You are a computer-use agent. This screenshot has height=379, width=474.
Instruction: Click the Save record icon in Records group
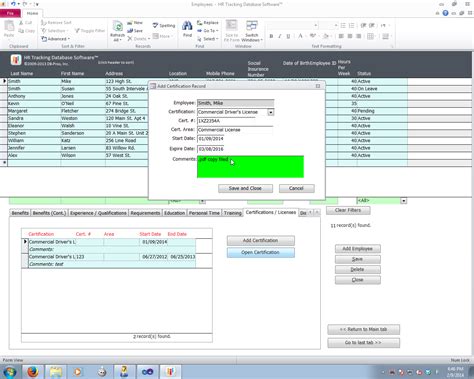(x=130, y=31)
